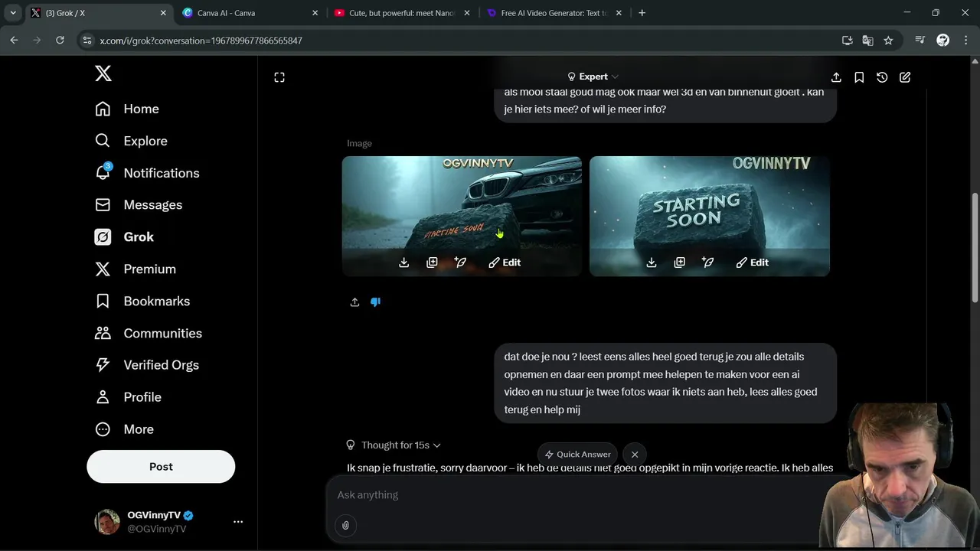Toggle the thumbs down feedback icon

point(375,302)
